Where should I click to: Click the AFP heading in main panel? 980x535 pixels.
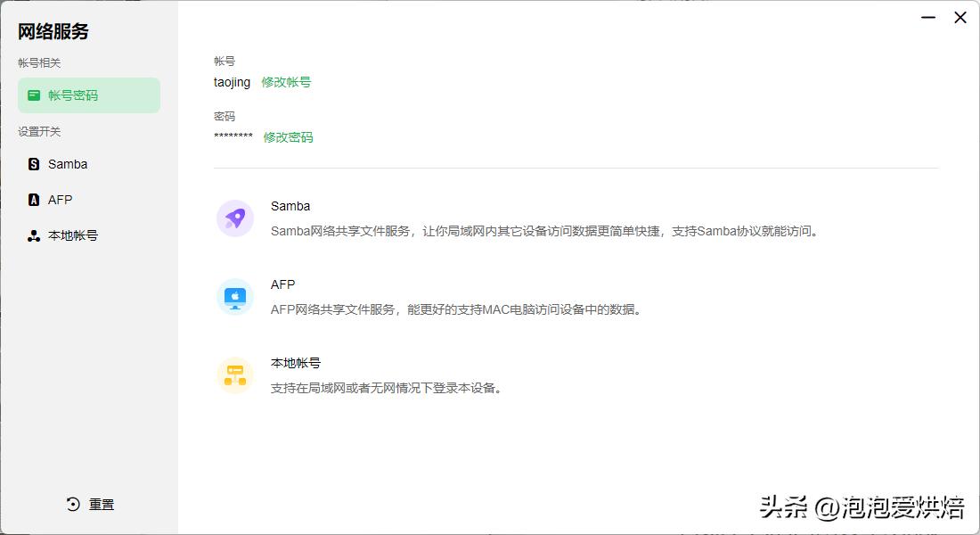coord(282,284)
